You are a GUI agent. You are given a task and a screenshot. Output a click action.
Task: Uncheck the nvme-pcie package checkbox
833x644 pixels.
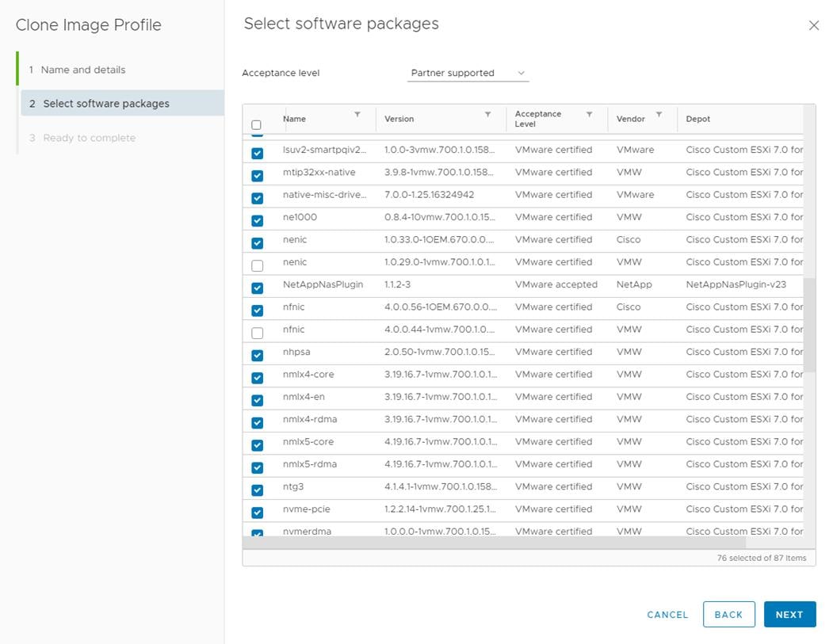(x=257, y=513)
